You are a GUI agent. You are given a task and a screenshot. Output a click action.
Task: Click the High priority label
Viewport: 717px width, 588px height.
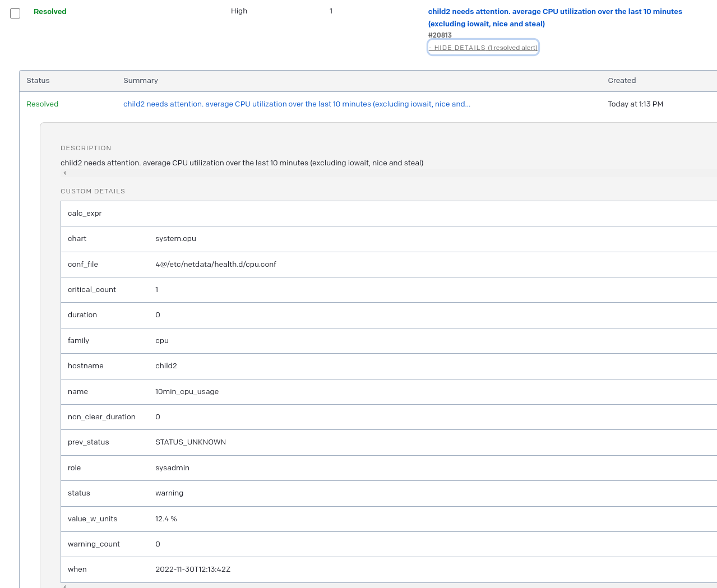[x=239, y=11]
